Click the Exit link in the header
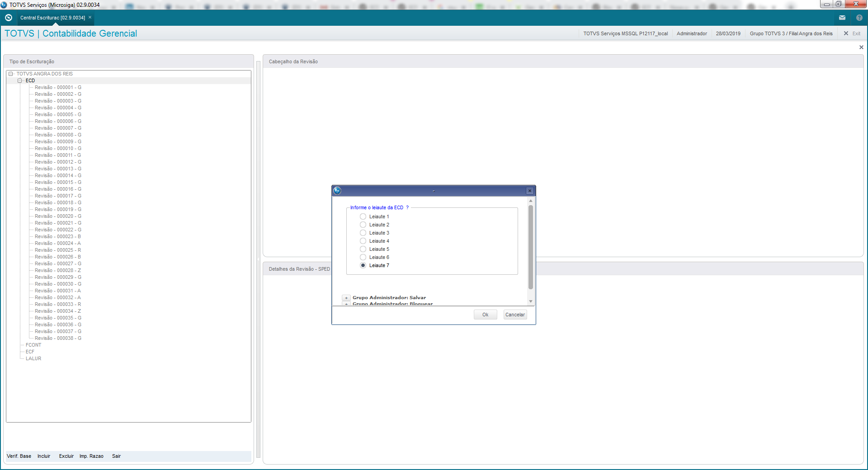 856,33
